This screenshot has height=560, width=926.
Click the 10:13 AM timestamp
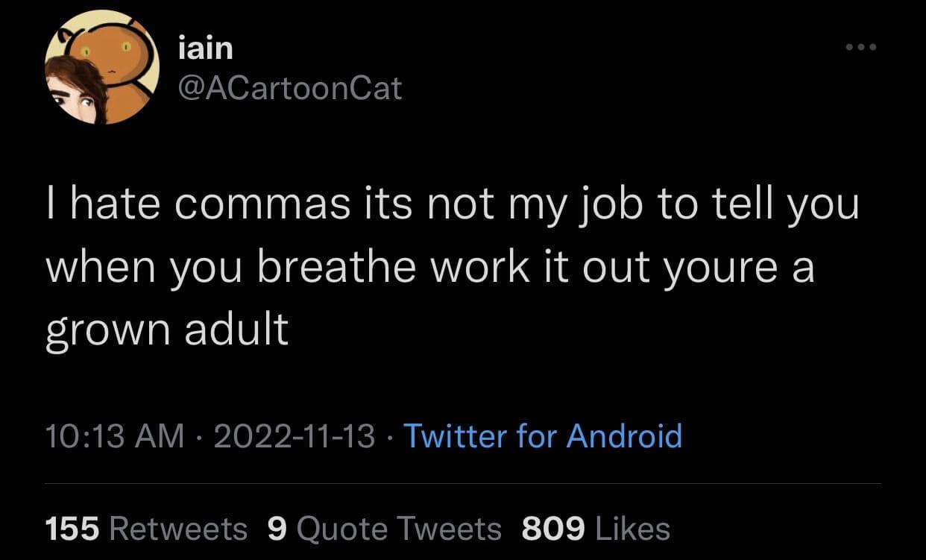pos(115,435)
